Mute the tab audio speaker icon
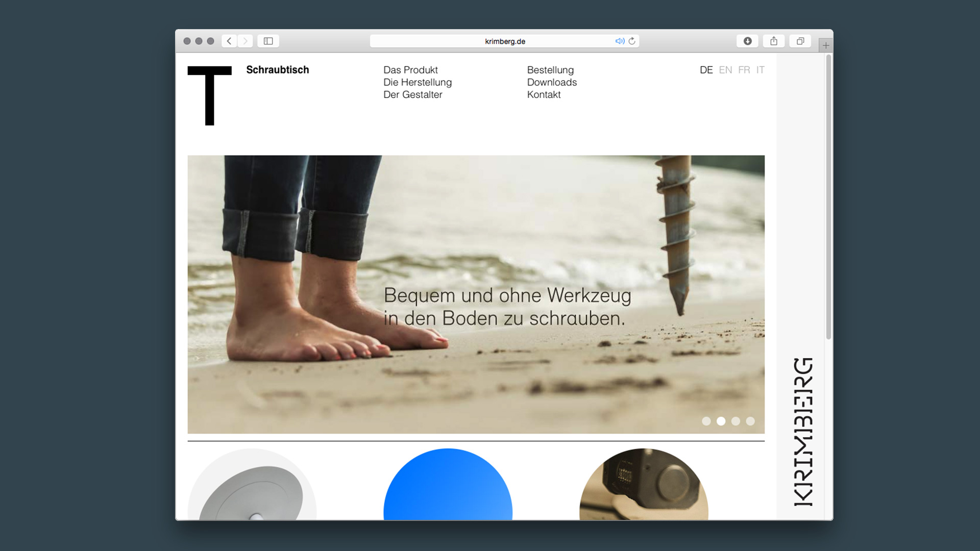 pos(620,41)
